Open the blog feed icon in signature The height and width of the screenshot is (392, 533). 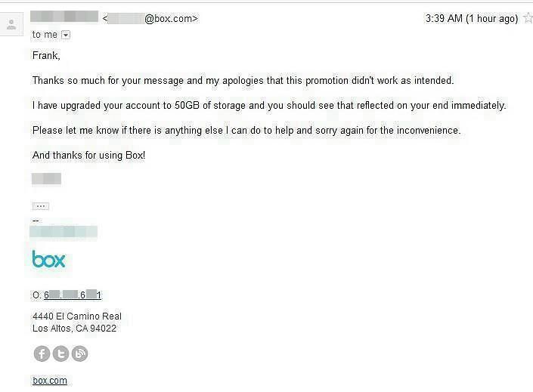(x=80, y=353)
